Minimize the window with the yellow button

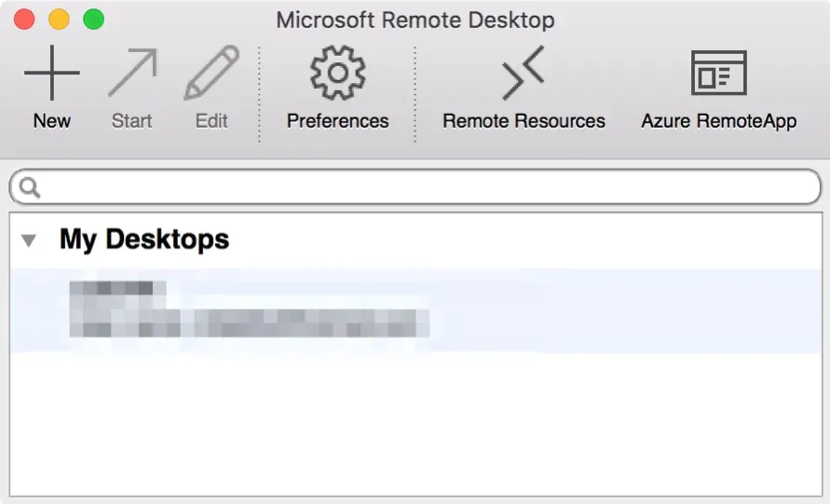click(59, 19)
